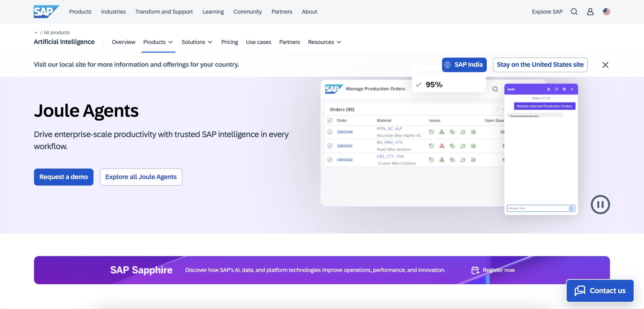The image size is (644, 309).
Task: Pause the hero animation
Action: pos(600,204)
